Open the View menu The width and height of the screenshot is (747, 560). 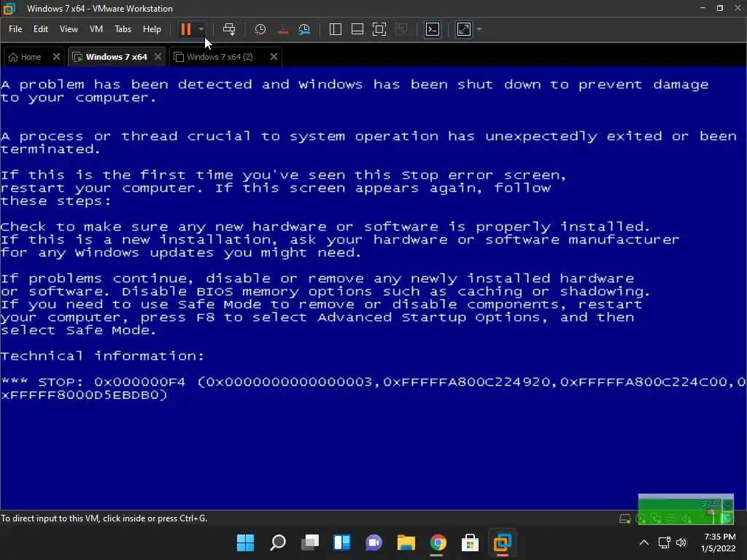point(69,29)
